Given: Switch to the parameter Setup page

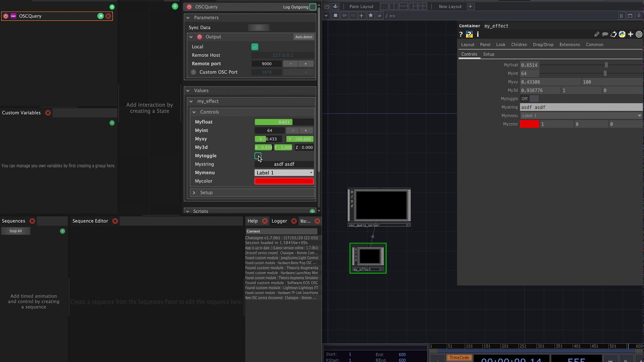Looking at the screenshot, I should coord(489,54).
